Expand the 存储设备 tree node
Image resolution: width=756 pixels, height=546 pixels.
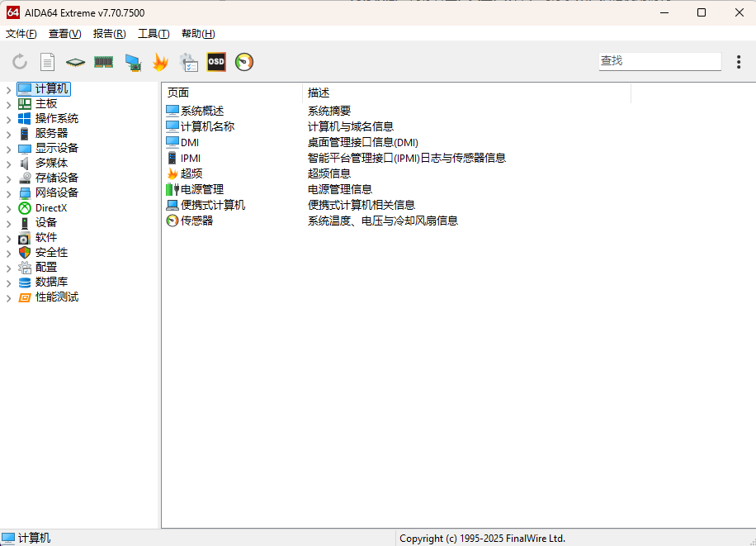click(8, 179)
